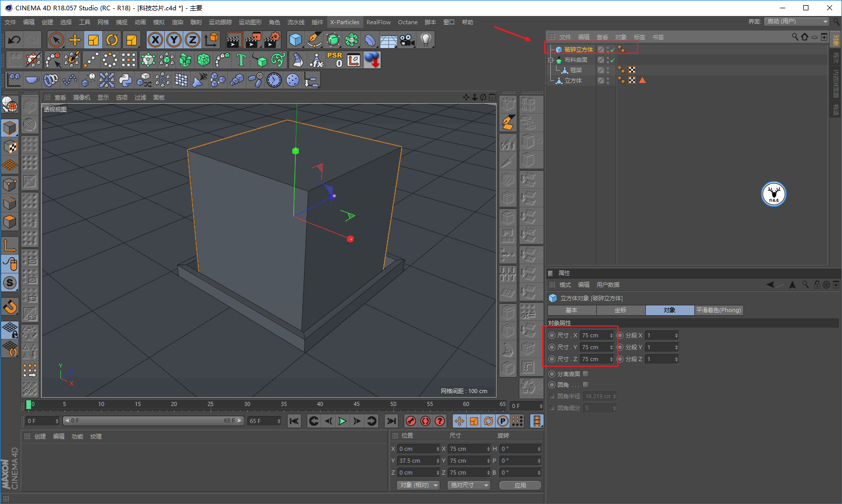The image size is (842, 504).
Task: Toggle visibility dots of 框架 object
Action: [608, 70]
